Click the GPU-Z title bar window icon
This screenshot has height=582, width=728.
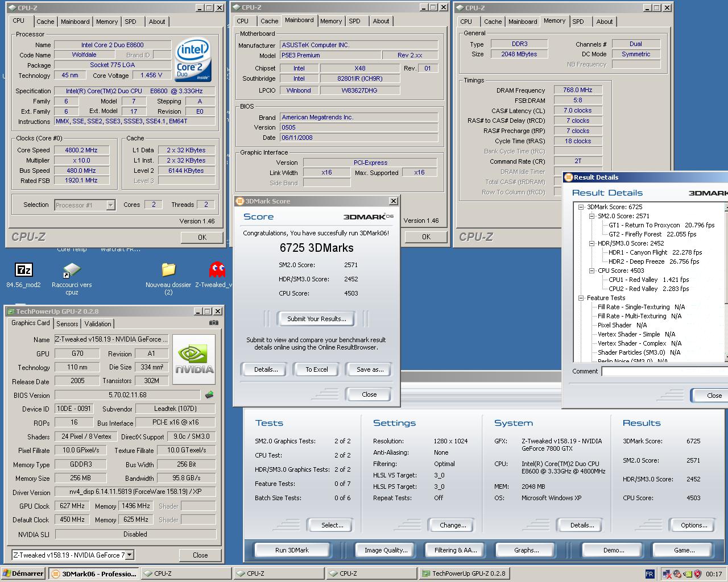(11, 311)
